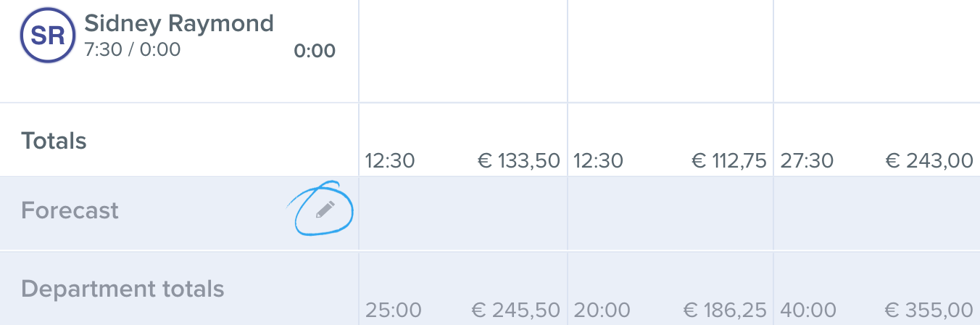This screenshot has width=980, height=325.
Task: Click the Department totals label
Action: [122, 289]
